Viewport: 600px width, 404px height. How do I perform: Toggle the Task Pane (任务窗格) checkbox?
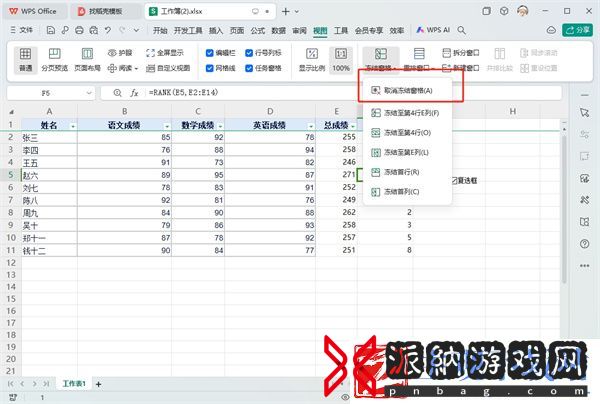point(249,68)
